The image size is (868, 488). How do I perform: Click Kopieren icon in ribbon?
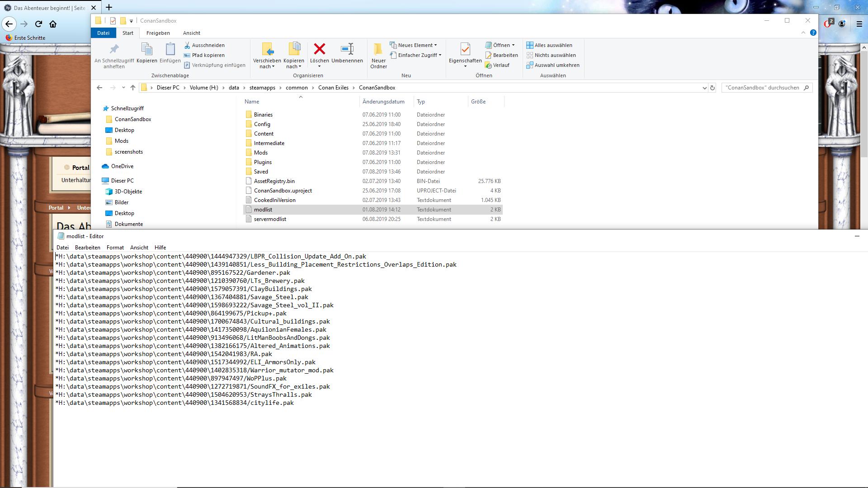pyautogui.click(x=146, y=49)
